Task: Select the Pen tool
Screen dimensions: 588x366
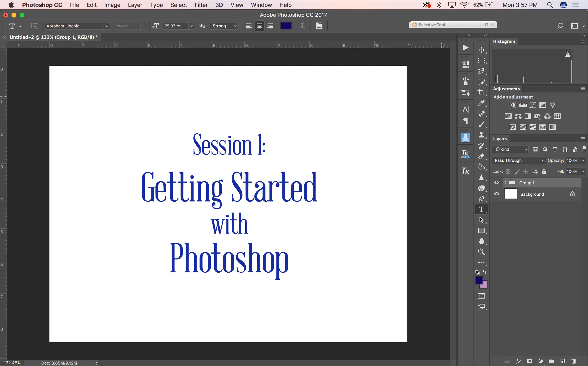Action: (481, 199)
